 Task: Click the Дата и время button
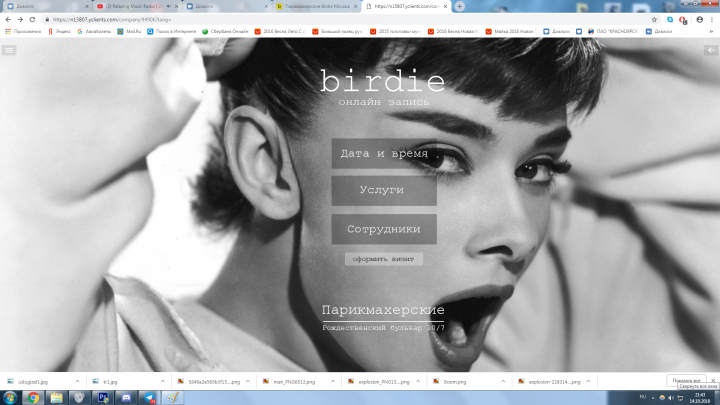384,153
